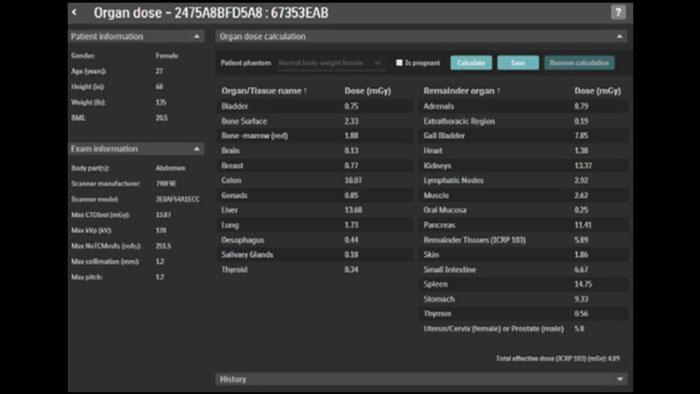Sort by Organ/Tissue name column header
700x394 pixels.
(x=264, y=91)
